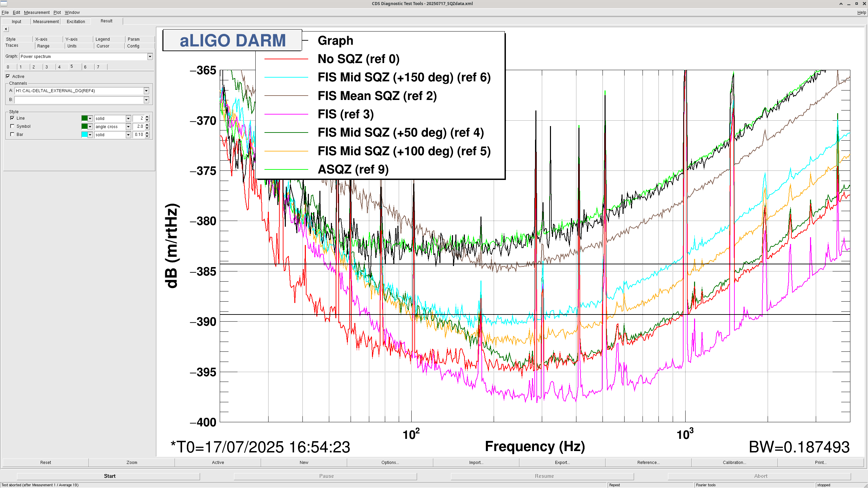Open the Line style solid dropdown

click(x=128, y=118)
